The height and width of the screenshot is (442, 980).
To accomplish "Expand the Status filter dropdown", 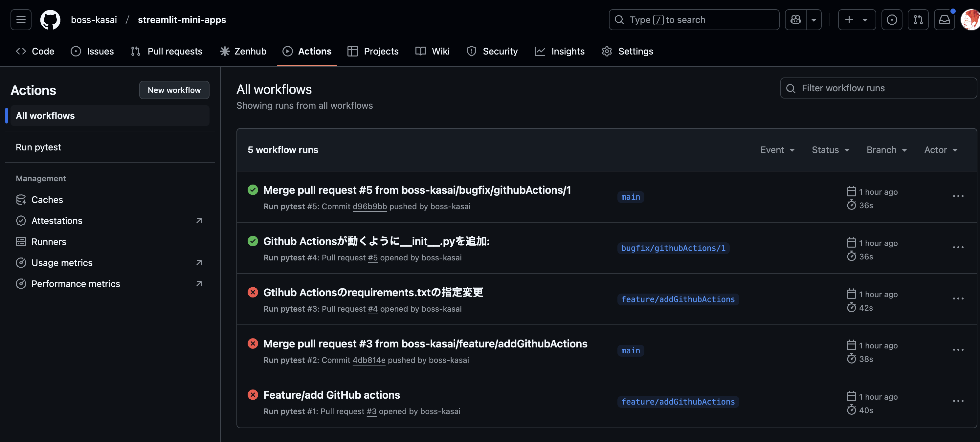I will (830, 150).
